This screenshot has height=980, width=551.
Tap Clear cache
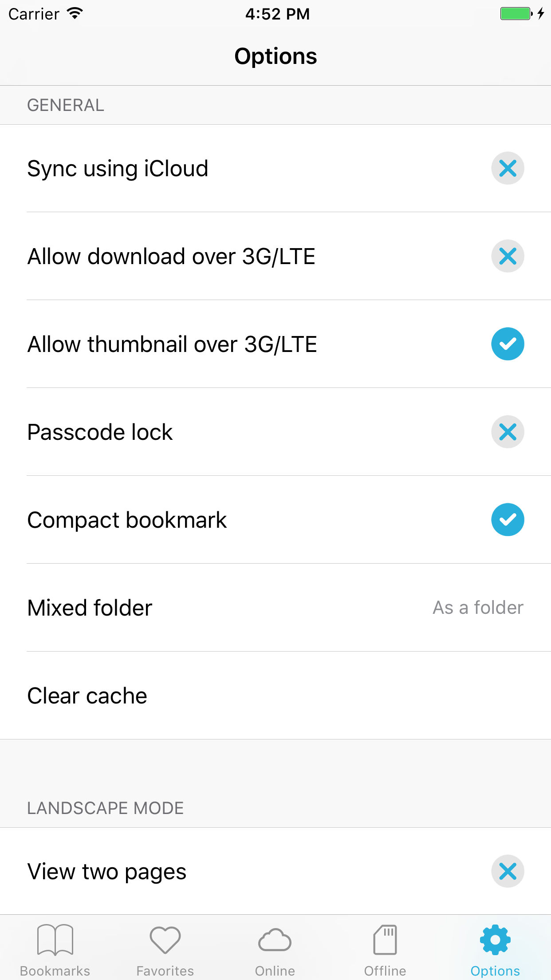tap(275, 695)
